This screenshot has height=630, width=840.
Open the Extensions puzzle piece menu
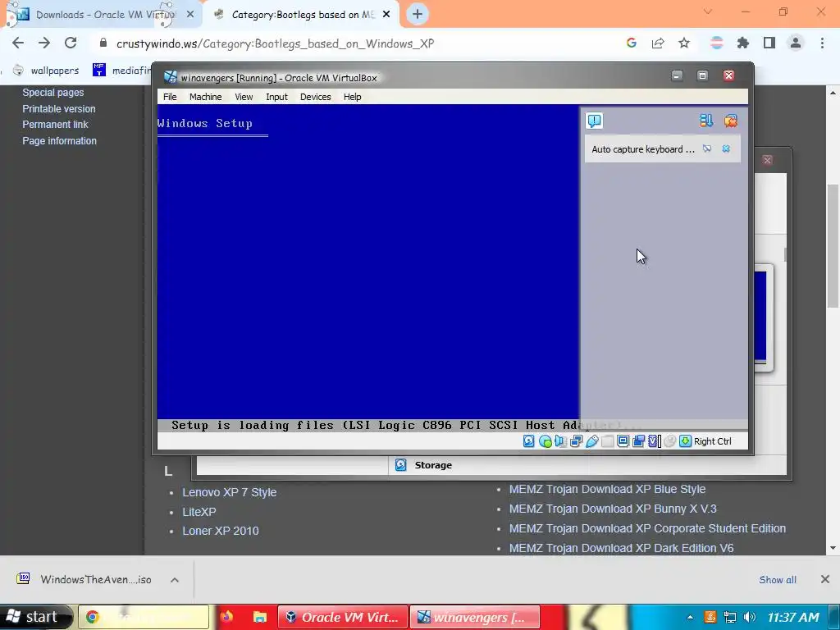(x=743, y=43)
